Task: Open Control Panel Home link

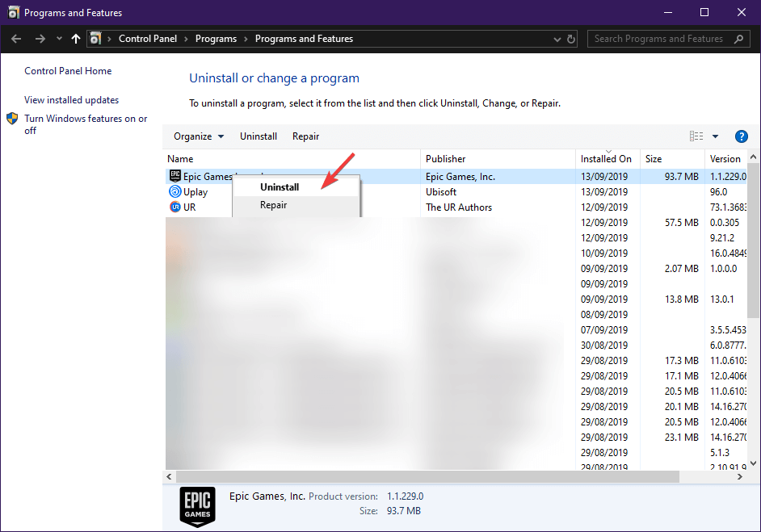Action: (68, 71)
